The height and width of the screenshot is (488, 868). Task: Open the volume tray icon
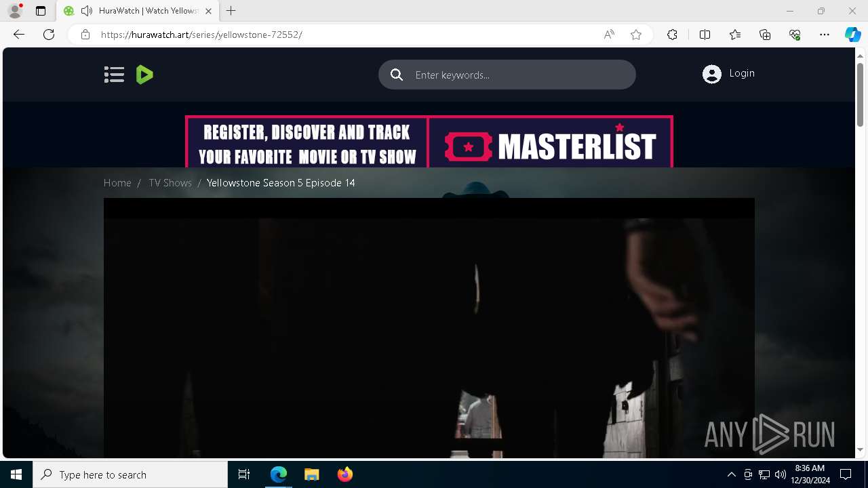[781, 474]
